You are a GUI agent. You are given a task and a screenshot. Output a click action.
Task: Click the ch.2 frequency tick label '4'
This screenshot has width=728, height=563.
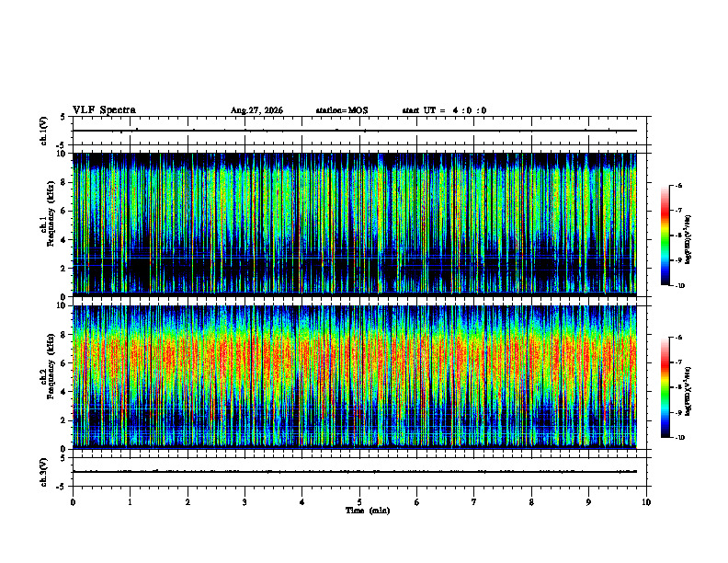(64, 392)
